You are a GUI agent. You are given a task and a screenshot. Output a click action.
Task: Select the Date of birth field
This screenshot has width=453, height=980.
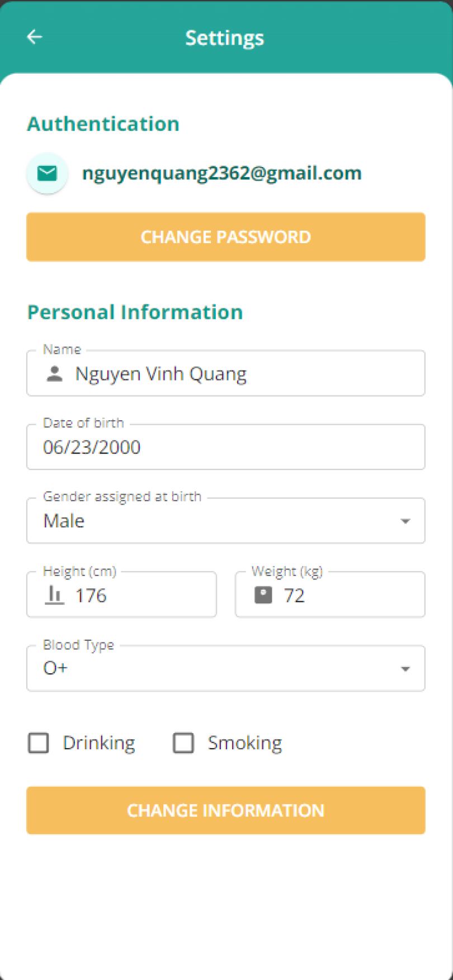pos(225,447)
